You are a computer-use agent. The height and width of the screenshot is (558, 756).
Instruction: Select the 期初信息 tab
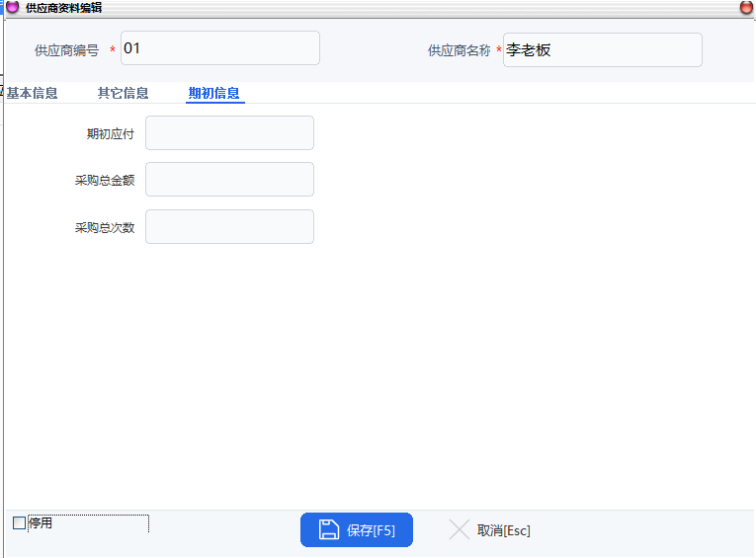tap(214, 94)
